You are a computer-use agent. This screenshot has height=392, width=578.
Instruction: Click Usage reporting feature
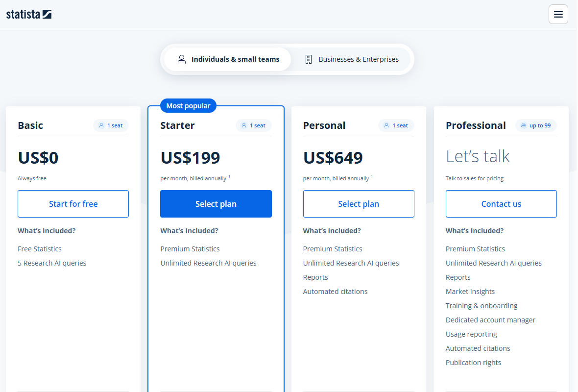point(472,334)
